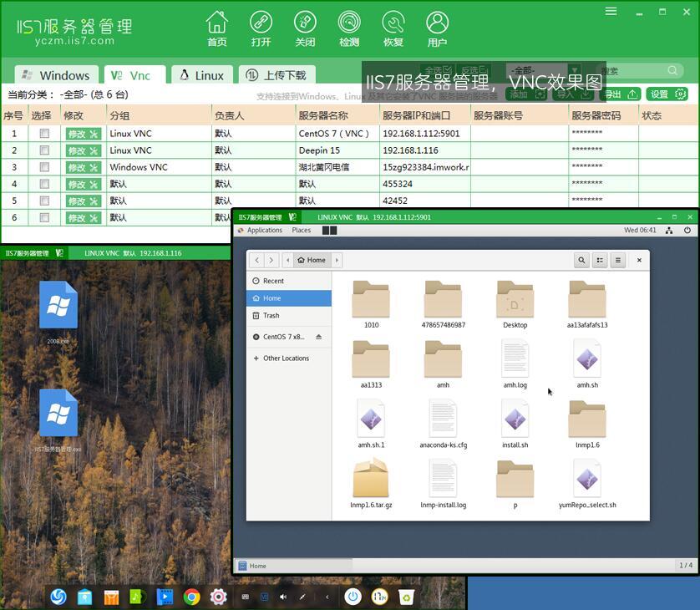Open the 用户 user account icon

(437, 28)
